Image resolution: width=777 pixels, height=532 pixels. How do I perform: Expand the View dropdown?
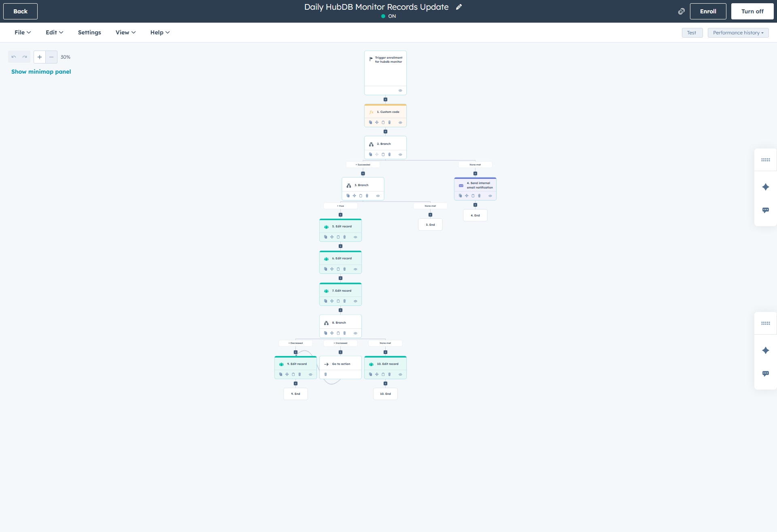pos(125,32)
